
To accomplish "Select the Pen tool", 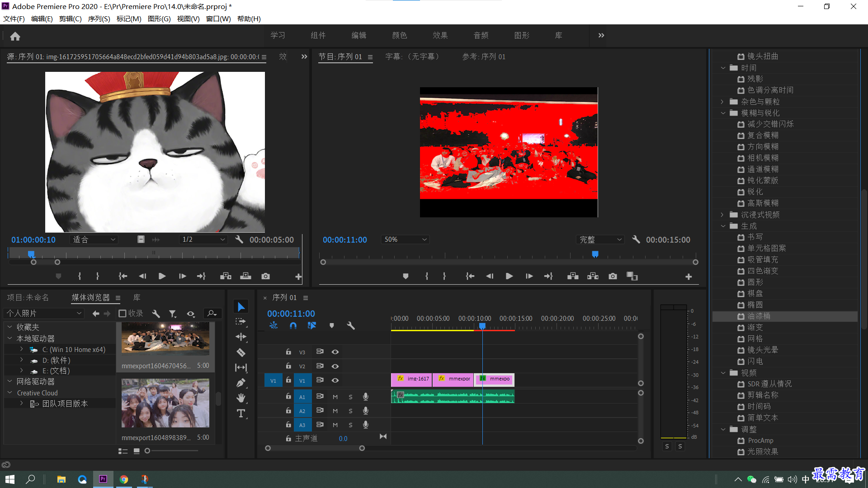I will (x=241, y=383).
